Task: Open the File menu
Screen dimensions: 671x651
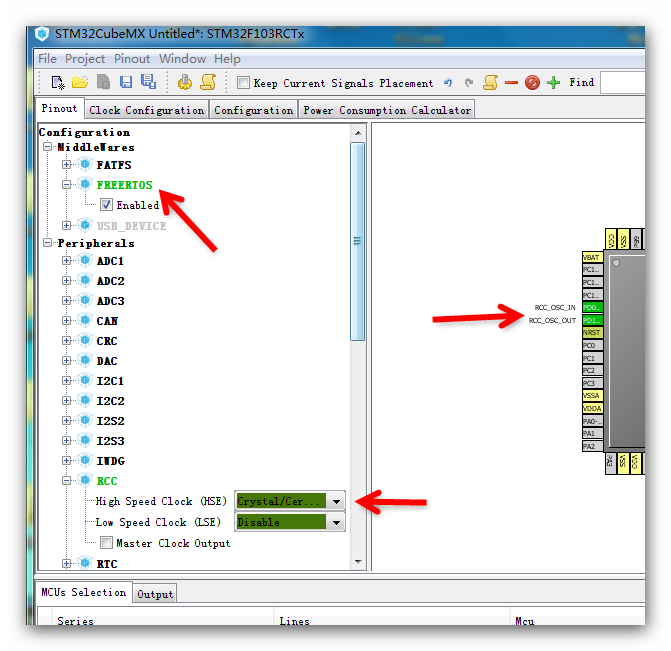Action: point(47,59)
